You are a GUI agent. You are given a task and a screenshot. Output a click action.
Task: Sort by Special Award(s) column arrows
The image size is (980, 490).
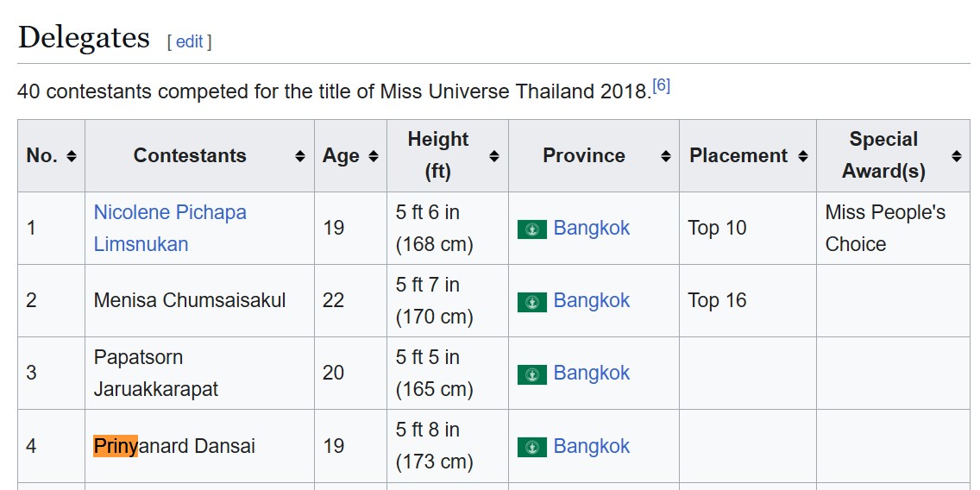[x=956, y=156]
